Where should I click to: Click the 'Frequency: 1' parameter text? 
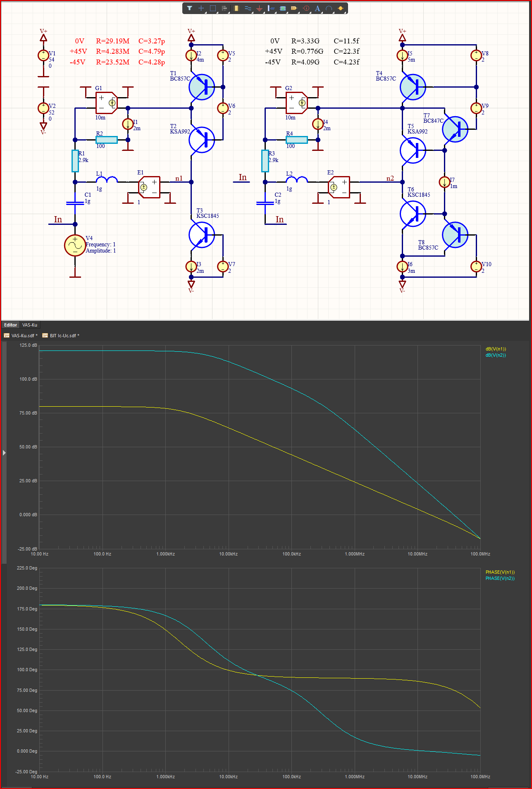pos(101,244)
